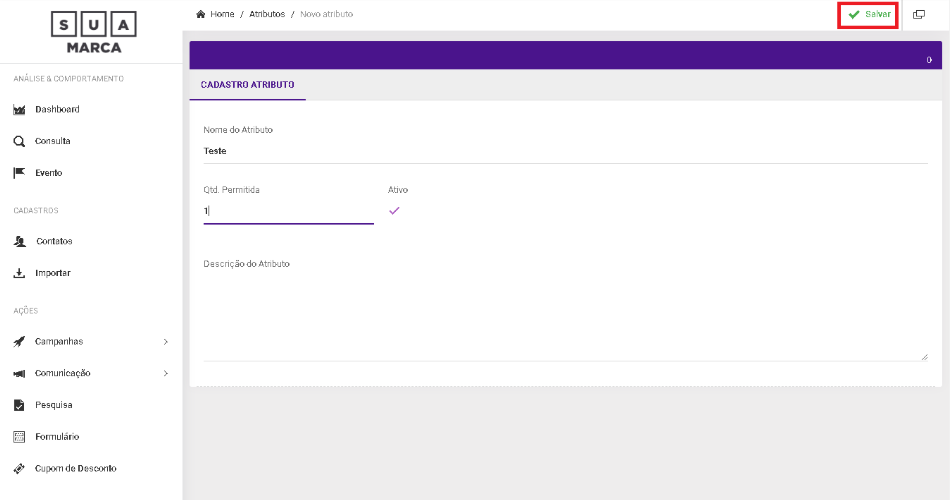Click the Pesquisa checklist icon
The height and width of the screenshot is (500, 950).
click(x=19, y=405)
